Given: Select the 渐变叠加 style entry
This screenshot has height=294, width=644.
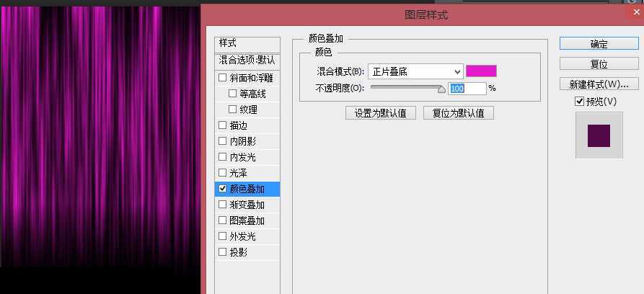Looking at the screenshot, I should [x=247, y=205].
